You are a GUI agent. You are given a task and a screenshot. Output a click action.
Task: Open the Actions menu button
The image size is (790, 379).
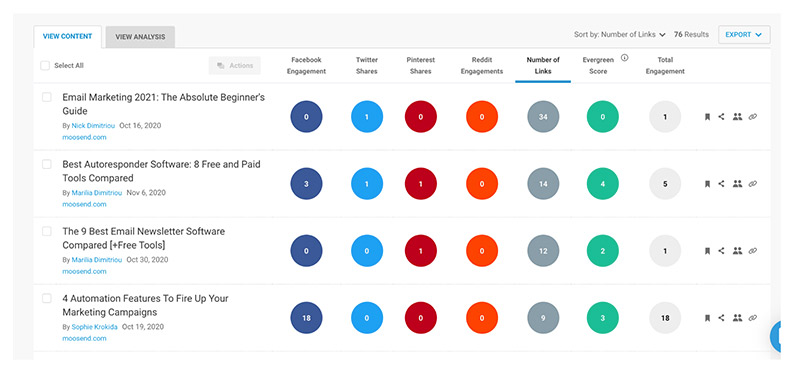click(235, 66)
